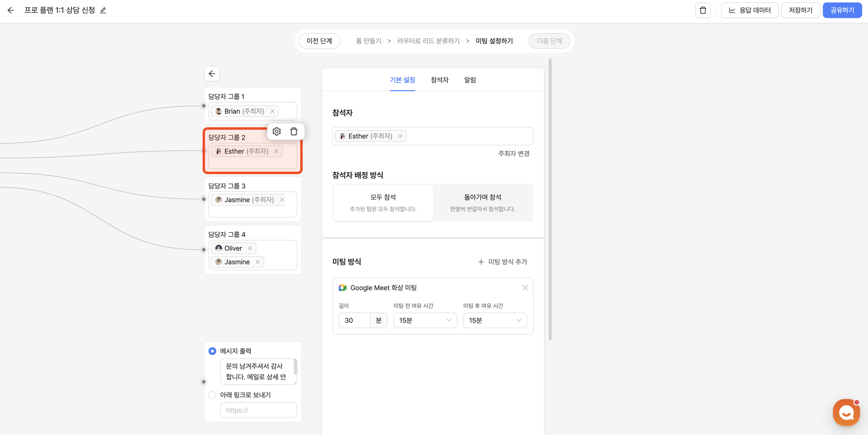
Task: Switch to the 참석자 tab
Action: pos(439,80)
